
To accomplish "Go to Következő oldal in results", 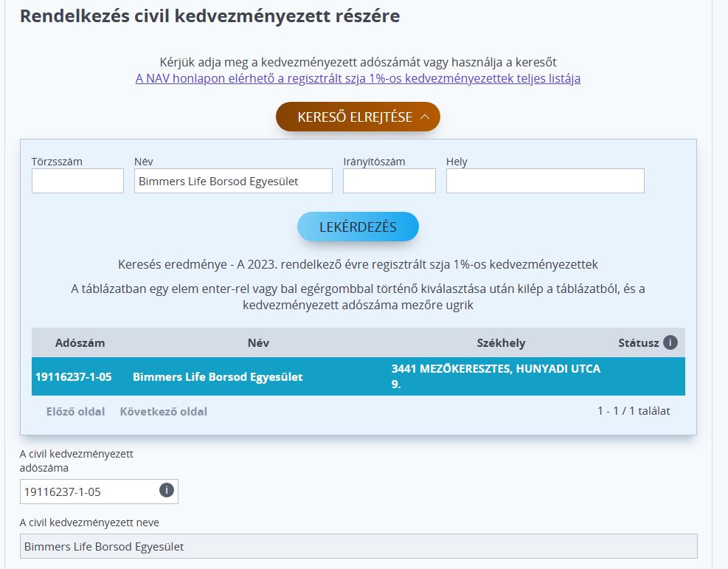I will [163, 412].
